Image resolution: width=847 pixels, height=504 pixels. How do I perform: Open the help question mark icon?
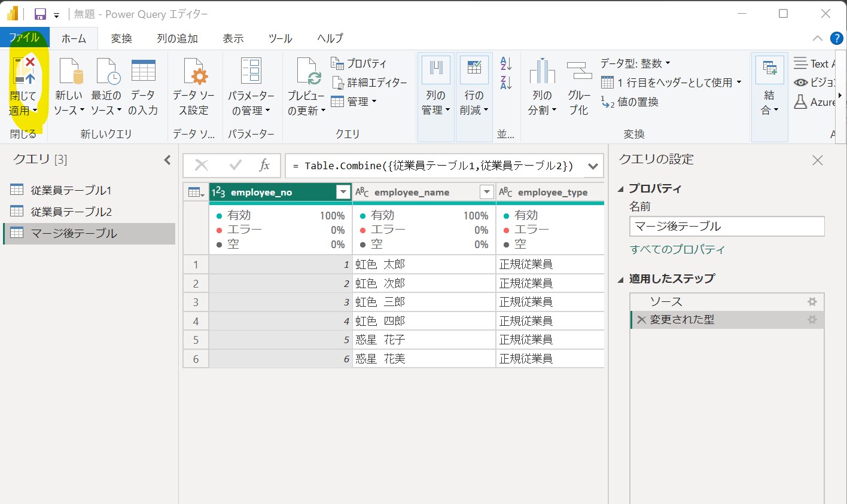click(x=837, y=38)
